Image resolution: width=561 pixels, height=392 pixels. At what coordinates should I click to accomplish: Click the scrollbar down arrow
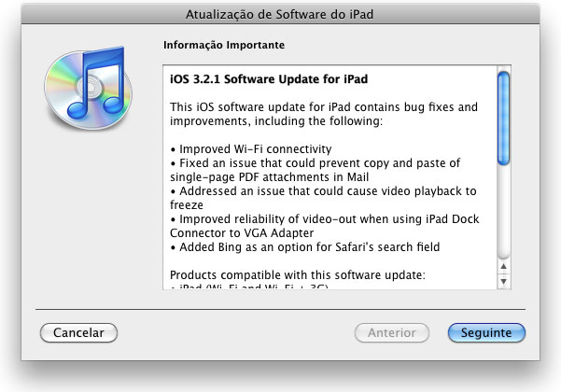[x=503, y=282]
